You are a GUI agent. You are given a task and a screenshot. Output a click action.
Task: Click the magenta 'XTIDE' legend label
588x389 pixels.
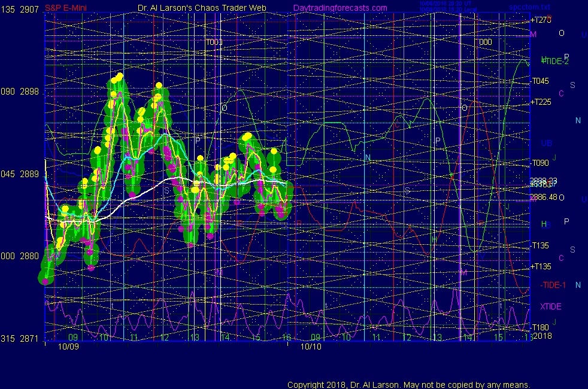pyautogui.click(x=551, y=306)
